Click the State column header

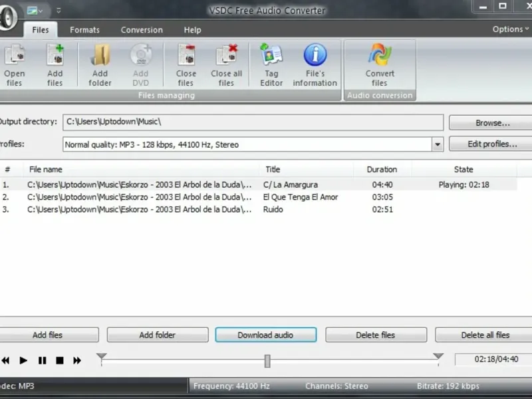(464, 170)
